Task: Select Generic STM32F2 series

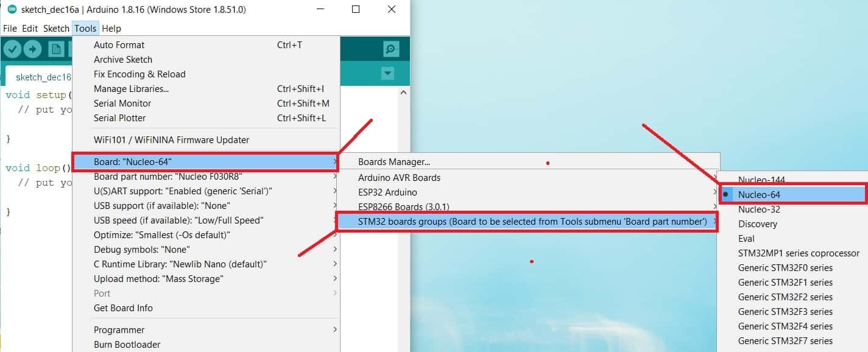Action: coord(792,297)
